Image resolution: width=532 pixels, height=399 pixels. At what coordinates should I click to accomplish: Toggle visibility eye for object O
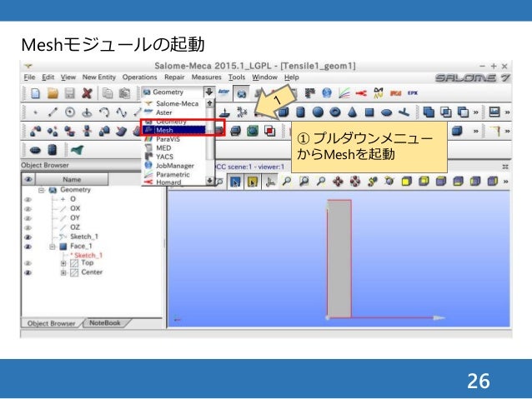28,199
